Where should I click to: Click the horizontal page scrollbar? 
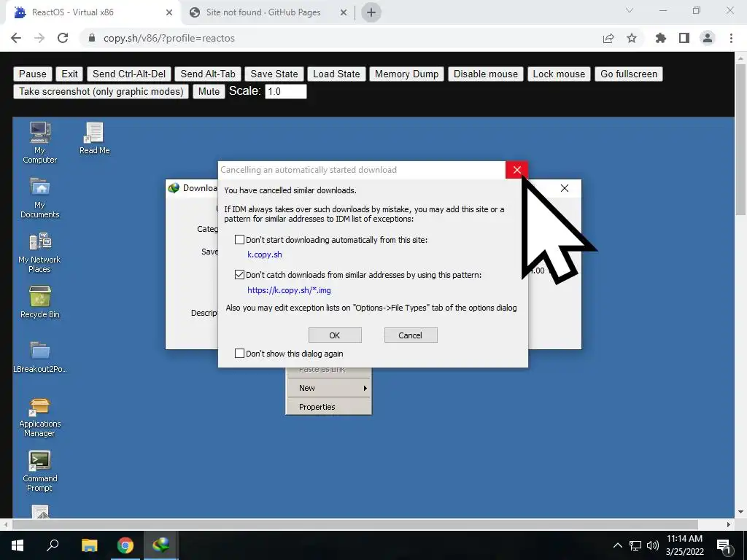point(355,524)
